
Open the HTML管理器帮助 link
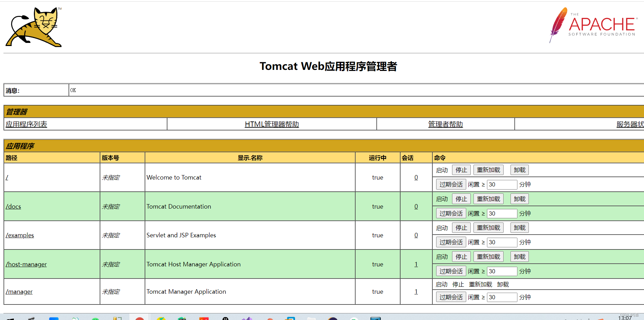(x=272, y=124)
